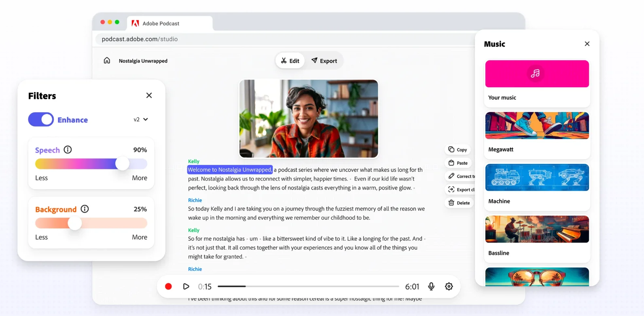The height and width of the screenshot is (316, 644).
Task: Close the Music panel
Action: point(587,44)
